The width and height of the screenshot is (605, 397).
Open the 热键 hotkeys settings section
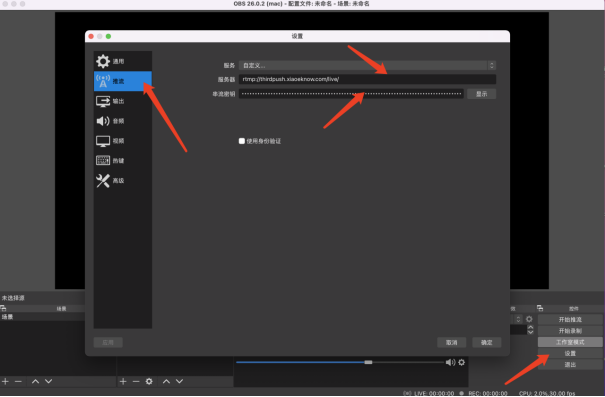tap(123, 160)
